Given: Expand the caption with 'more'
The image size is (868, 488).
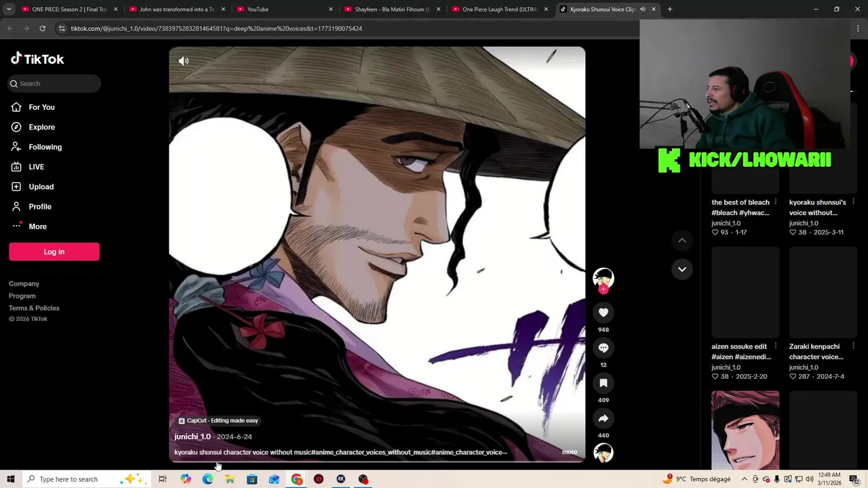Looking at the screenshot, I should [x=570, y=452].
